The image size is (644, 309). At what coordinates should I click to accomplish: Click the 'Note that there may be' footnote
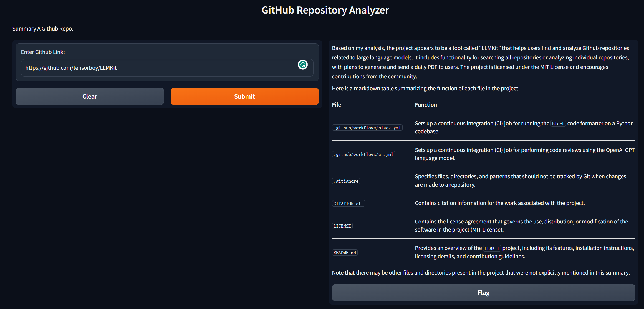pos(481,273)
